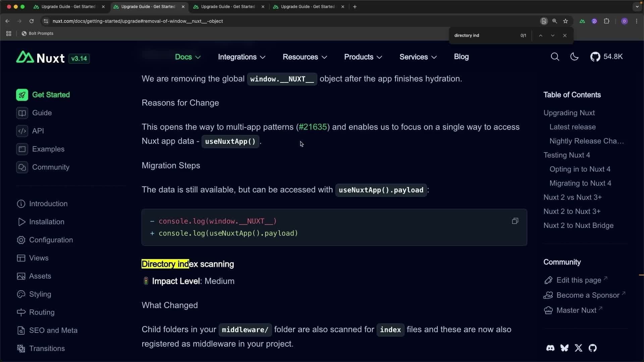Open Bluesky social icon
Screen dimensions: 644x362
pyautogui.click(x=564, y=348)
